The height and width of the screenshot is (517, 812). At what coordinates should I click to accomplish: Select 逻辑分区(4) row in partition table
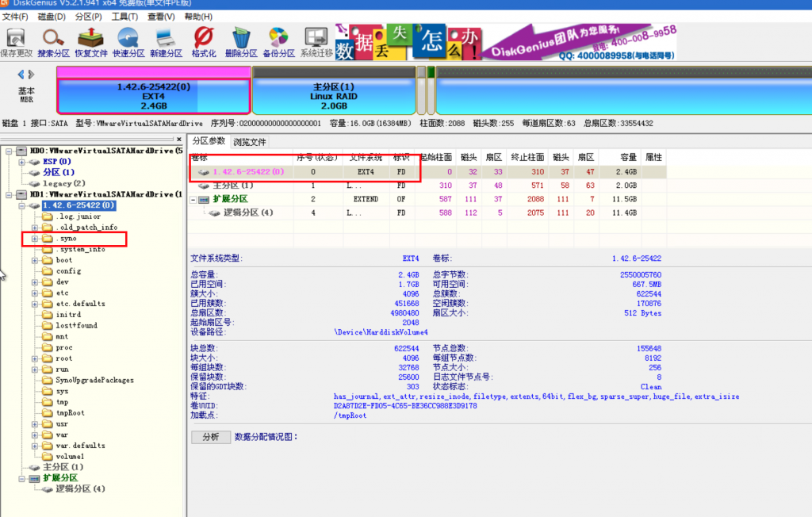[428, 213]
